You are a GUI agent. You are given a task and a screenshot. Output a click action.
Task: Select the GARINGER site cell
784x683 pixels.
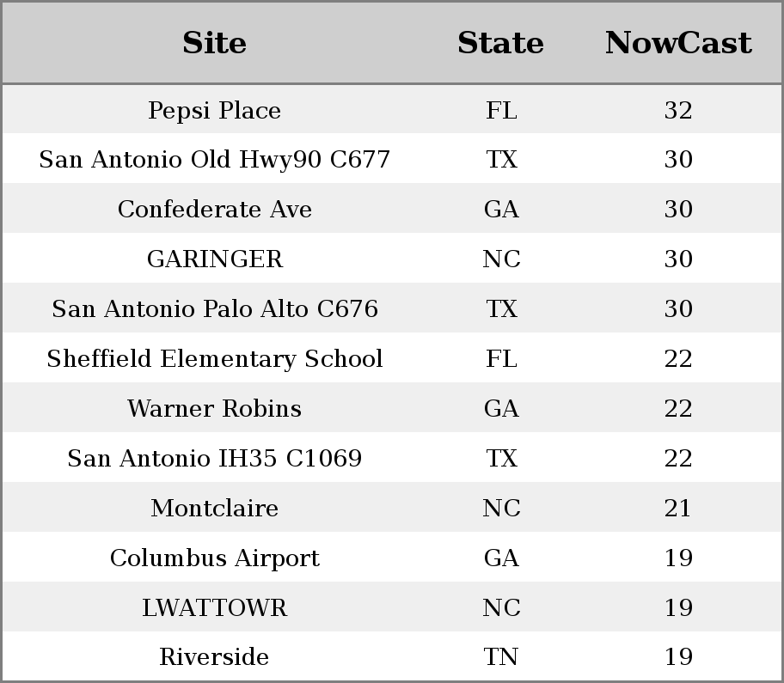click(x=215, y=259)
